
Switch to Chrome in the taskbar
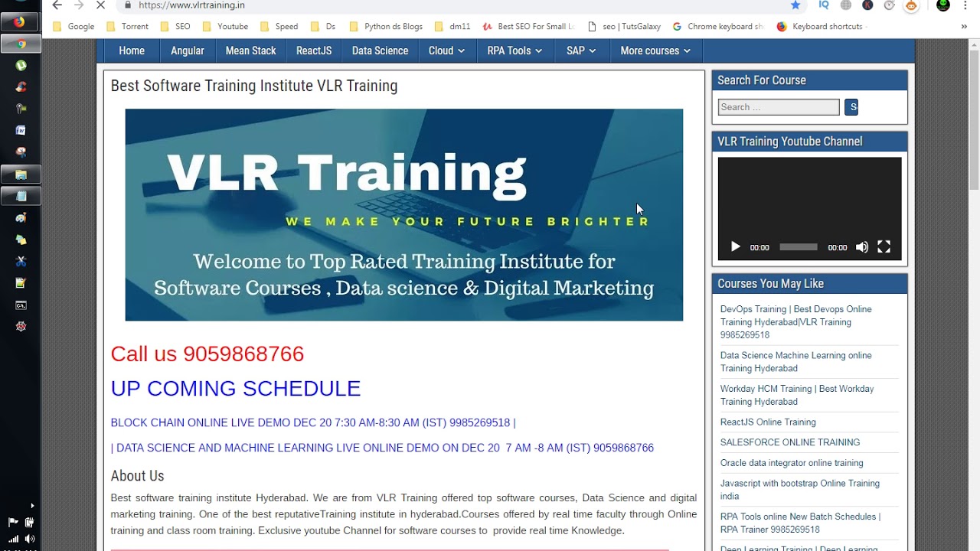click(21, 44)
